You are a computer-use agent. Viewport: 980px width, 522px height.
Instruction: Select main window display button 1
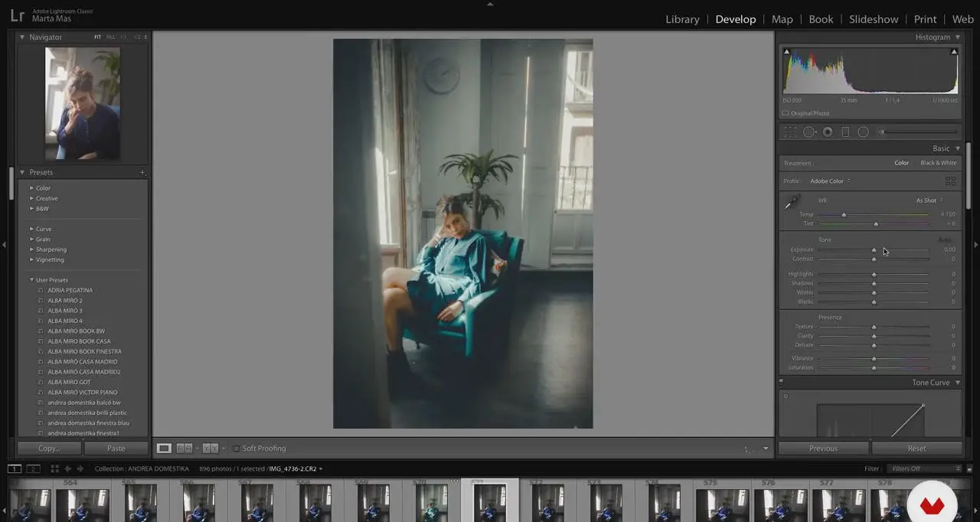pos(15,468)
